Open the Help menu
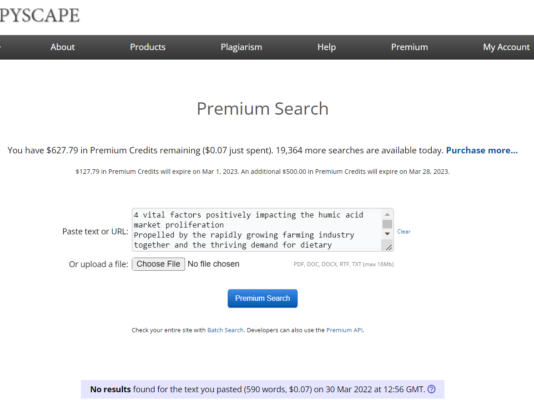 click(327, 47)
